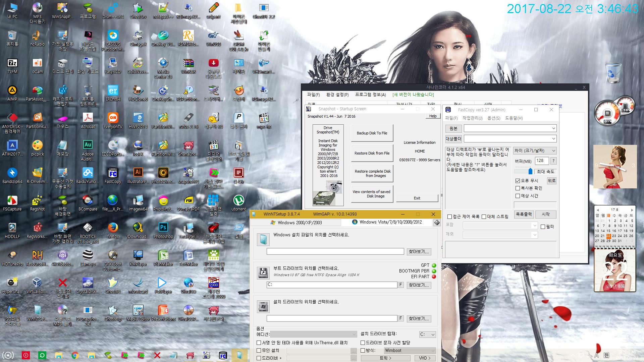
Task: Expand the 트윅 > button in WinNTSetup
Action: coord(385,358)
